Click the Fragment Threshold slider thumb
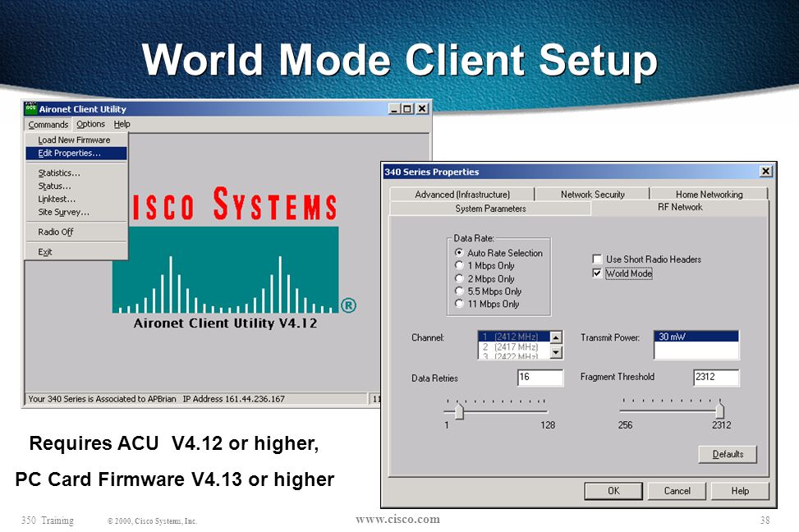Viewport: 799px width, 532px height. tap(719, 410)
